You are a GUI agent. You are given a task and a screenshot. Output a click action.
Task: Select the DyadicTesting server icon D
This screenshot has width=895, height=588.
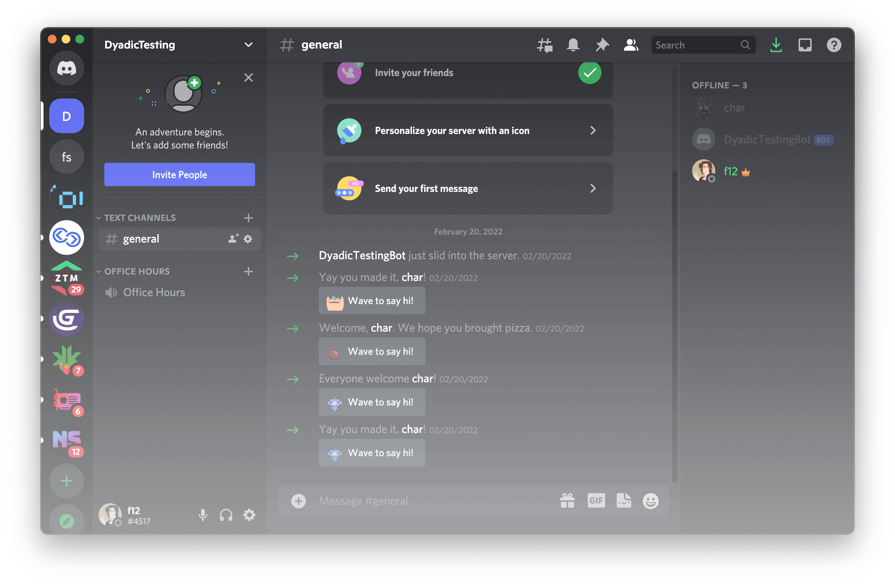67,117
